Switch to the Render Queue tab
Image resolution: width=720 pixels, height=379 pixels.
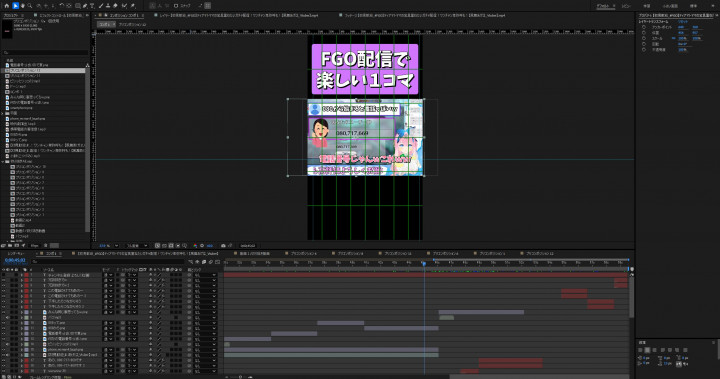(x=16, y=254)
